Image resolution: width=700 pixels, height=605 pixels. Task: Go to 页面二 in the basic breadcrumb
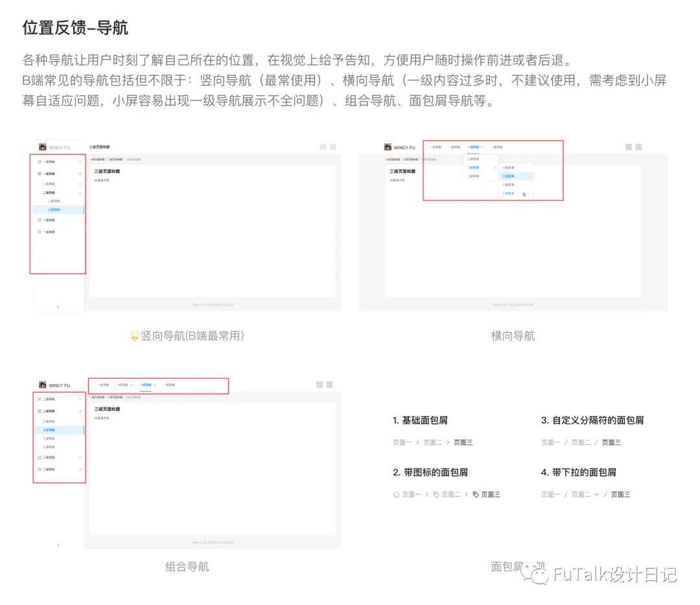432,442
